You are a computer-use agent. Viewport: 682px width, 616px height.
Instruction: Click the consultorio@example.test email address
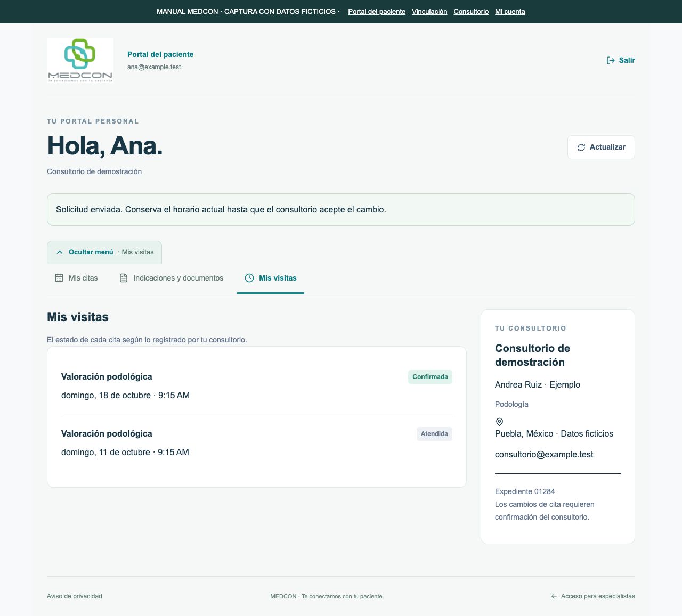tap(544, 455)
